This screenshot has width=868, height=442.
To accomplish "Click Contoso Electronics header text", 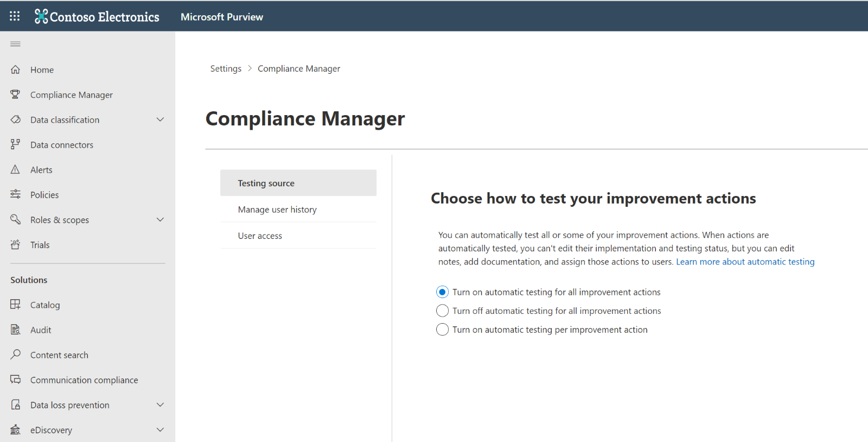I will pyautogui.click(x=105, y=17).
